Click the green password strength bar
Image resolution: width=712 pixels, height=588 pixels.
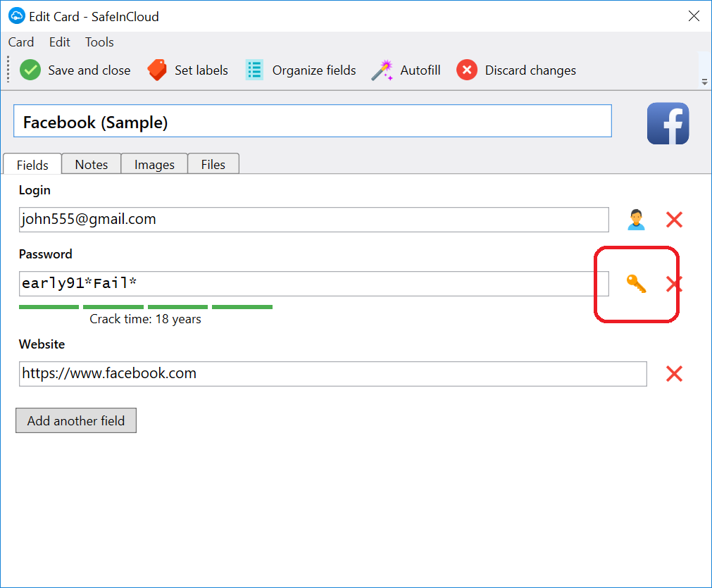click(146, 307)
